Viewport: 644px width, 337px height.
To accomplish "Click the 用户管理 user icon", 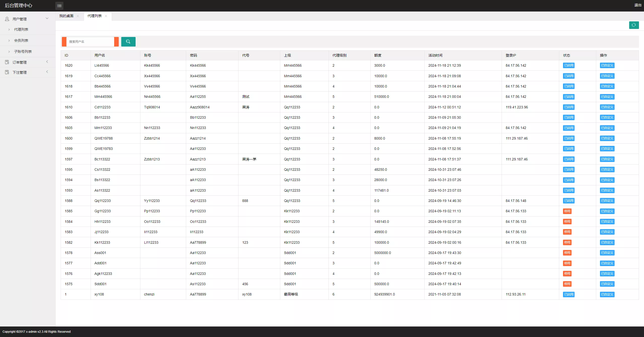I will [7, 19].
